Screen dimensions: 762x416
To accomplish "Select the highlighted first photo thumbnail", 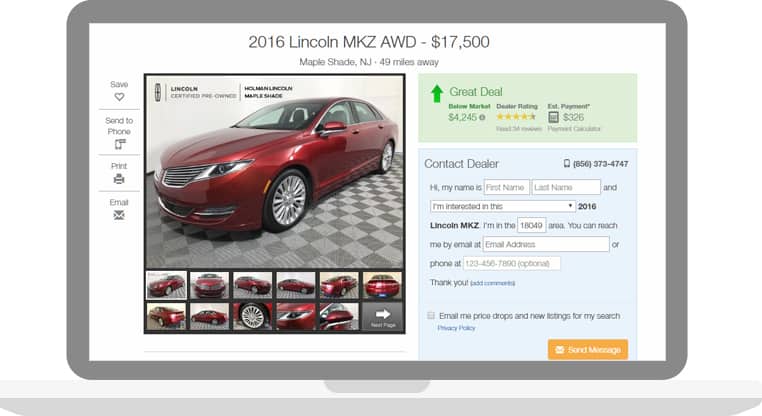I will click(166, 285).
